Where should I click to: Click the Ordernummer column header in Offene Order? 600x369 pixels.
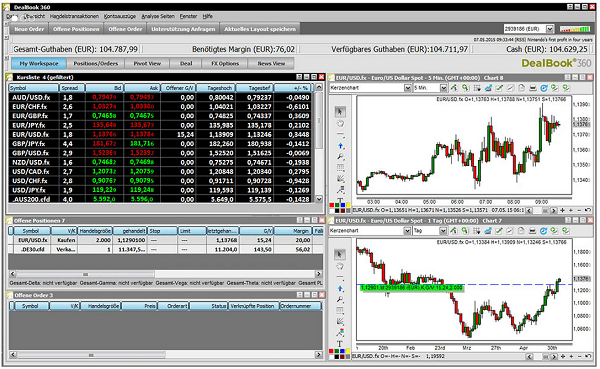coord(300,306)
